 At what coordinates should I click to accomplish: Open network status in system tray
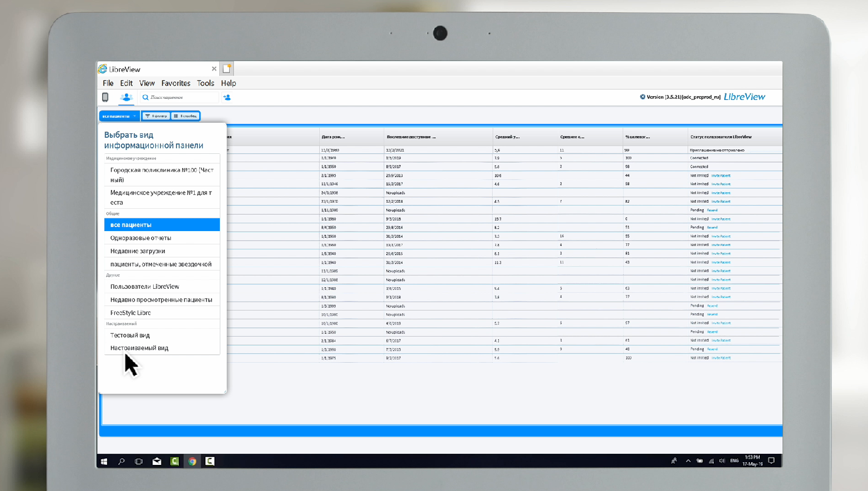[711, 461]
